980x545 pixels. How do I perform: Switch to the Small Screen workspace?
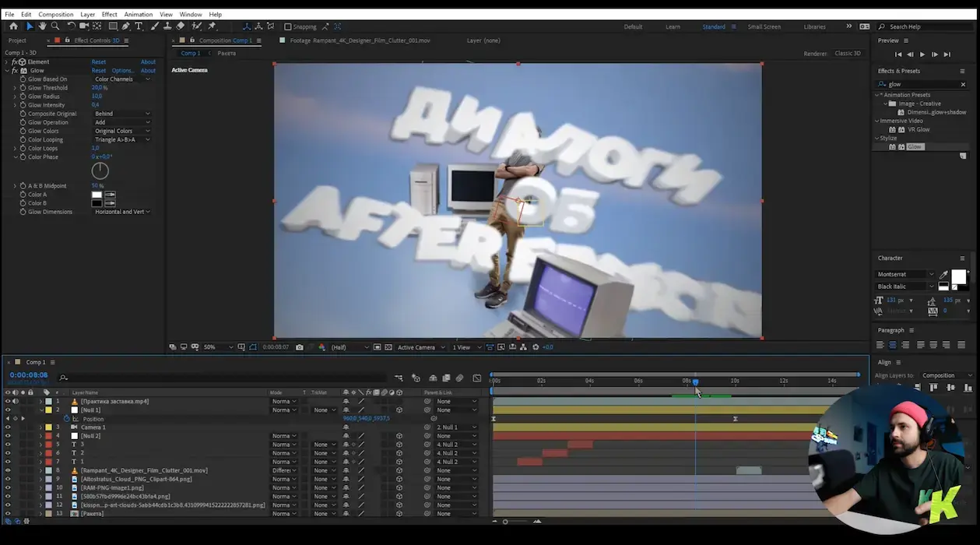[x=764, y=26]
